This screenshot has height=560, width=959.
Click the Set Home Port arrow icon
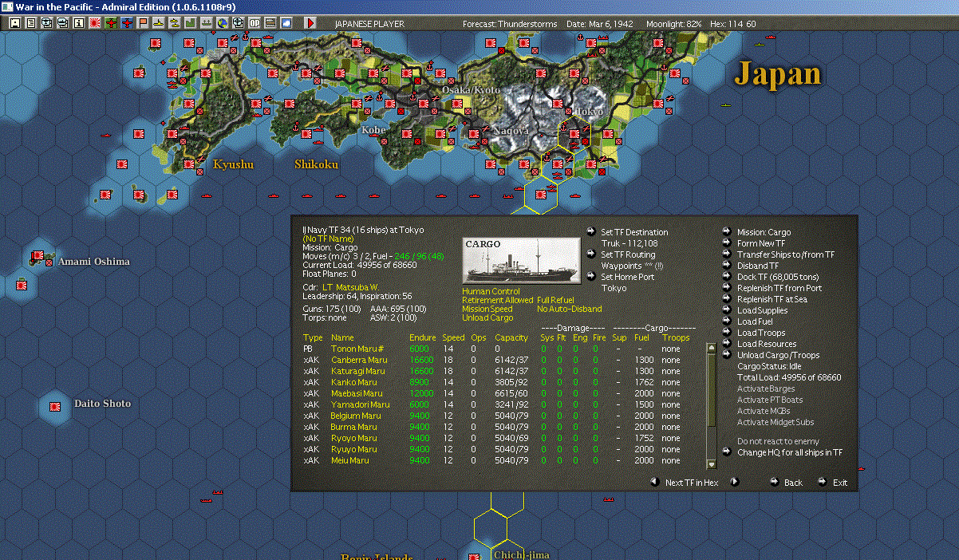point(591,277)
